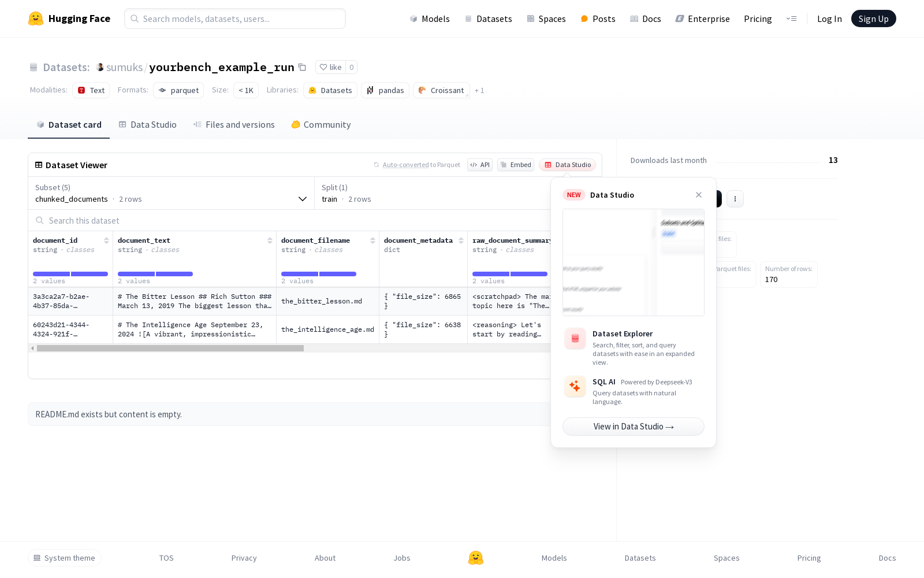Click the table's scroll-left arrow
Image resolution: width=924 pixels, height=578 pixels.
point(32,348)
